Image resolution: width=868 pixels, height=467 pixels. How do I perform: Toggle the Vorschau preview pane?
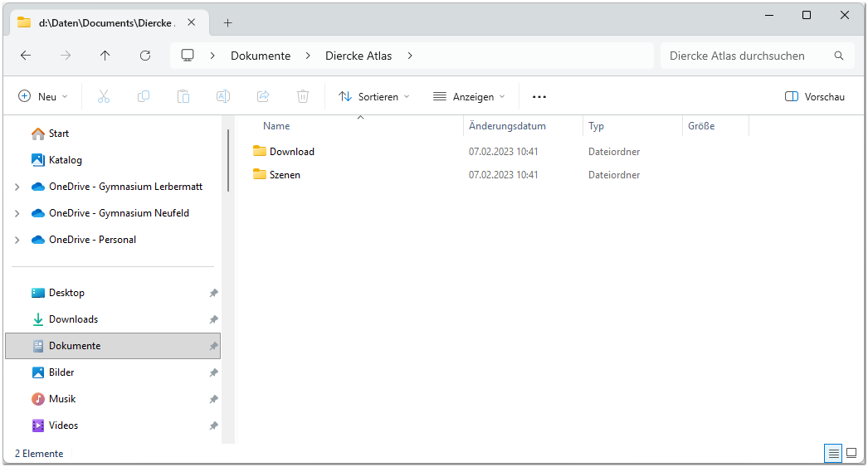point(814,97)
